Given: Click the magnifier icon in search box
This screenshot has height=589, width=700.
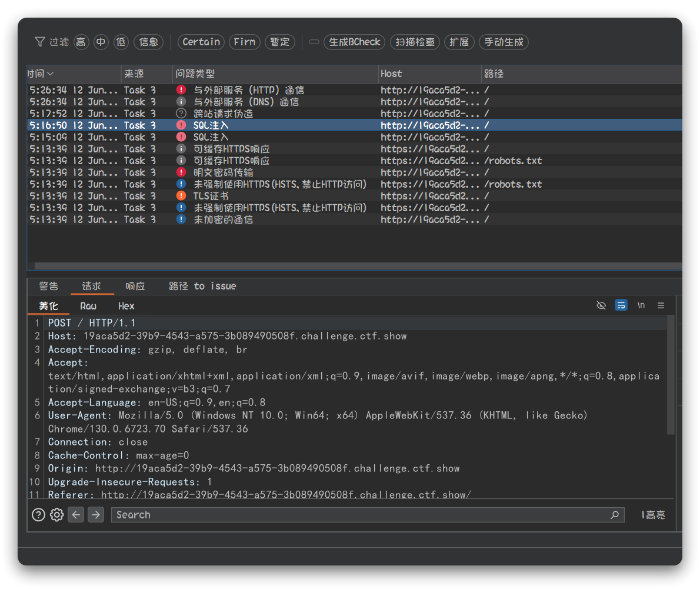Looking at the screenshot, I should pos(615,515).
